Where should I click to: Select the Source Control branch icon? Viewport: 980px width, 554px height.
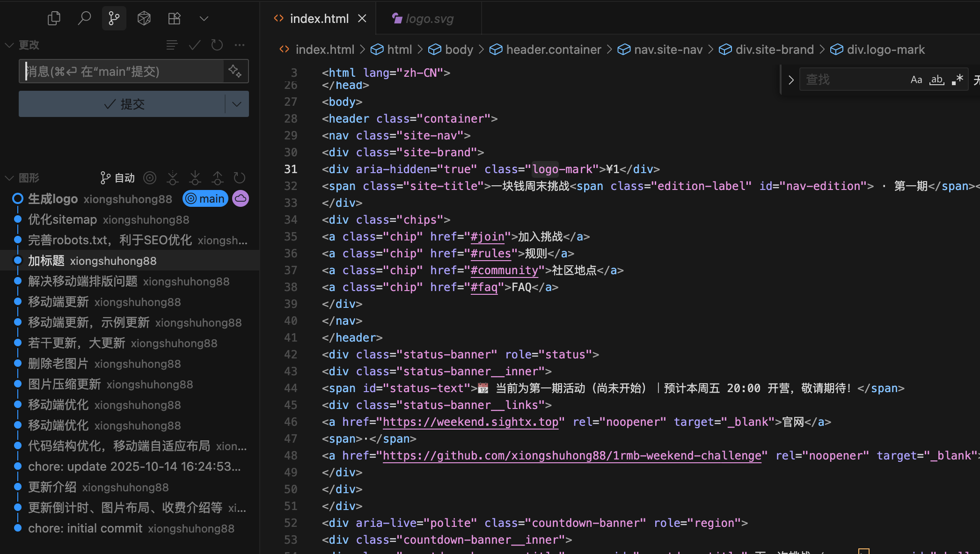tap(114, 19)
